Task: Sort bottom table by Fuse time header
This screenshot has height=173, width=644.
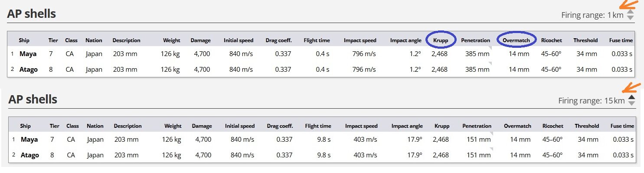Action: click(622, 126)
